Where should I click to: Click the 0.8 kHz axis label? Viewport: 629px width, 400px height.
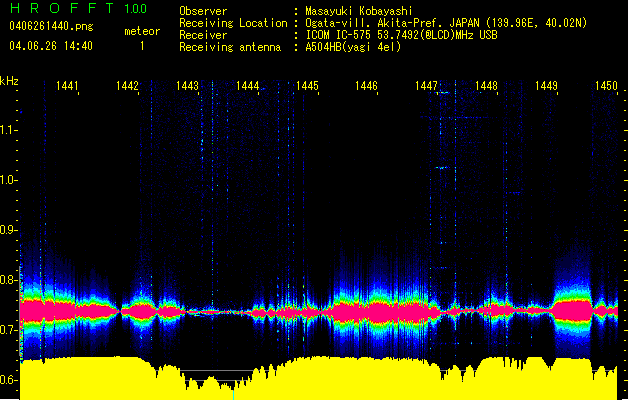[x=7, y=280]
